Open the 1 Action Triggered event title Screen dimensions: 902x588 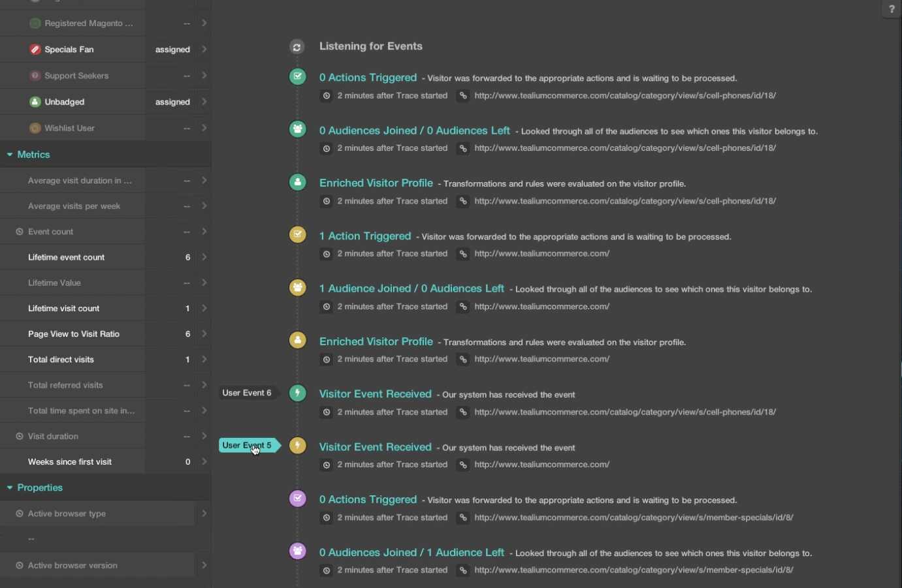click(364, 236)
